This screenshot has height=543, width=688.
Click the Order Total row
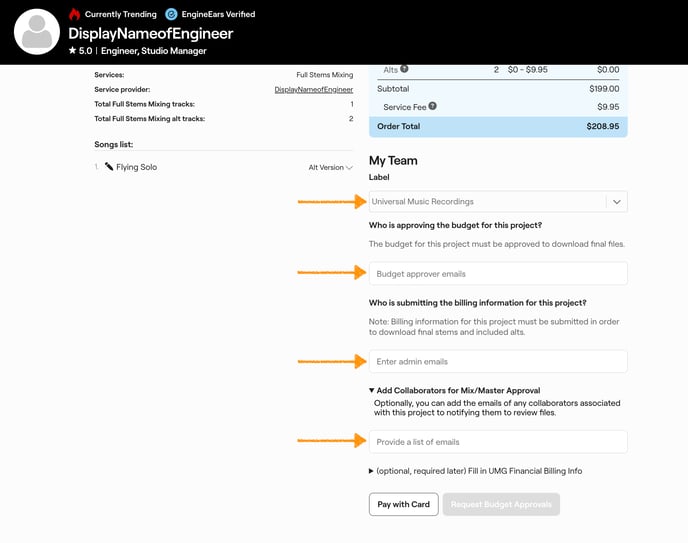(498, 127)
